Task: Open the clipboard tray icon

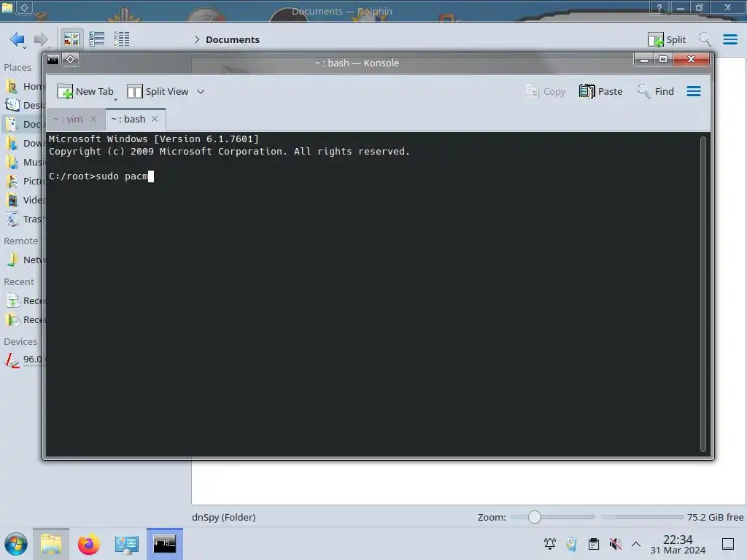Action: click(594, 544)
